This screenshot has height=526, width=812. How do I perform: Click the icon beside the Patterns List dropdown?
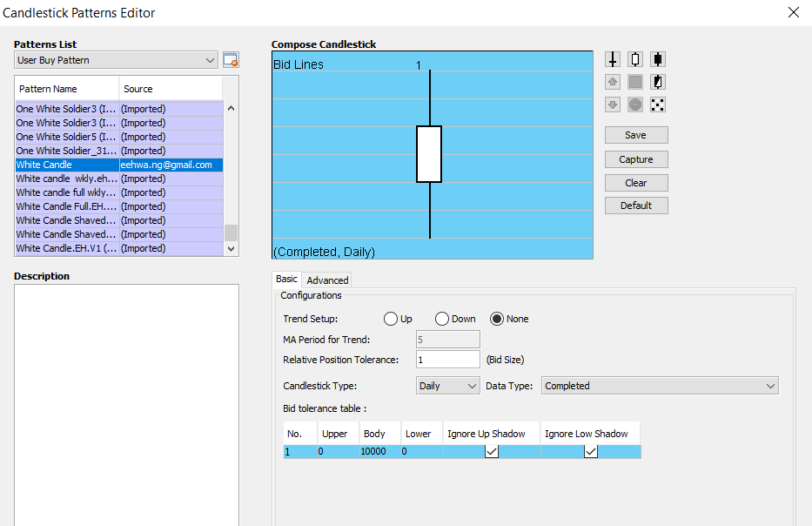click(231, 60)
